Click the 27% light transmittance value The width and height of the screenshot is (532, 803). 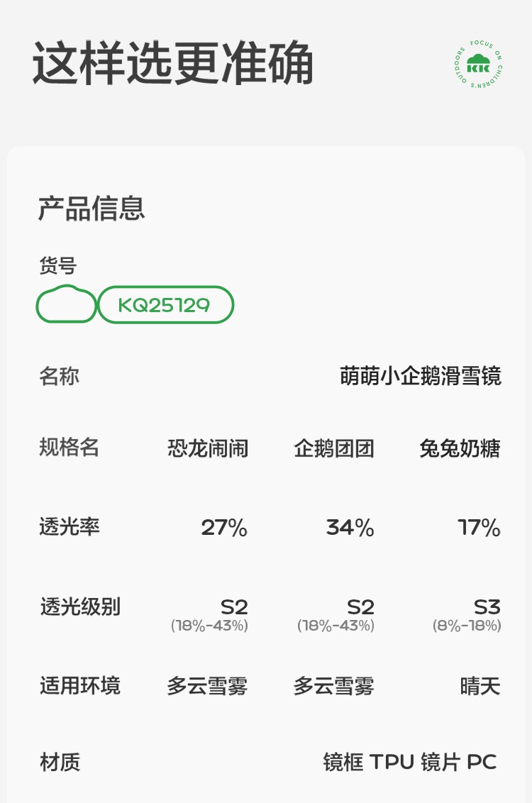pos(224,528)
